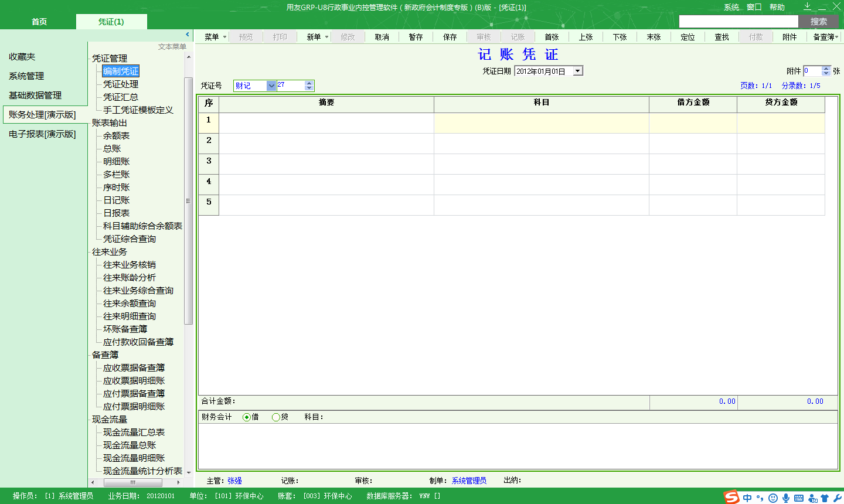Click the attachment count input field
This screenshot has height=504, width=844.
(812, 71)
